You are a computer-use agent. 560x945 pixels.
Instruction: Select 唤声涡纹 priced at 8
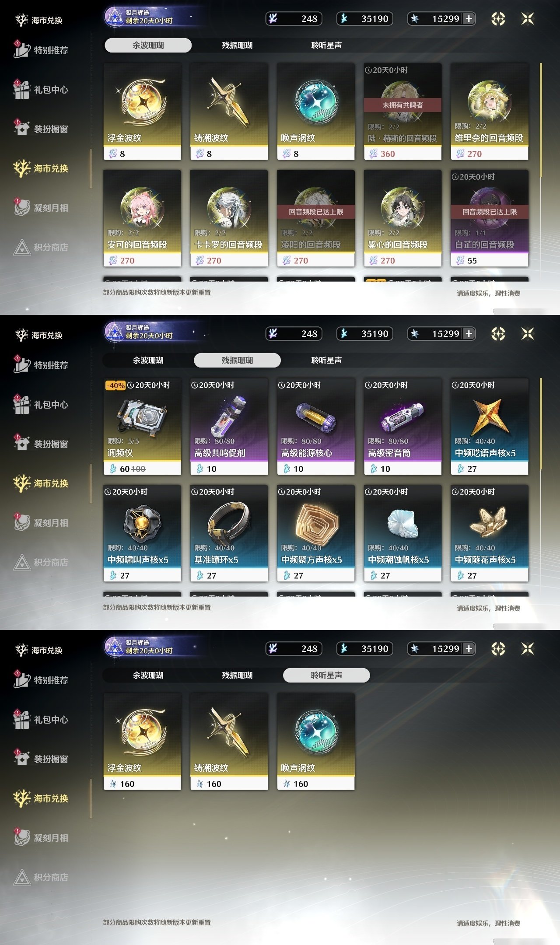pyautogui.click(x=316, y=112)
